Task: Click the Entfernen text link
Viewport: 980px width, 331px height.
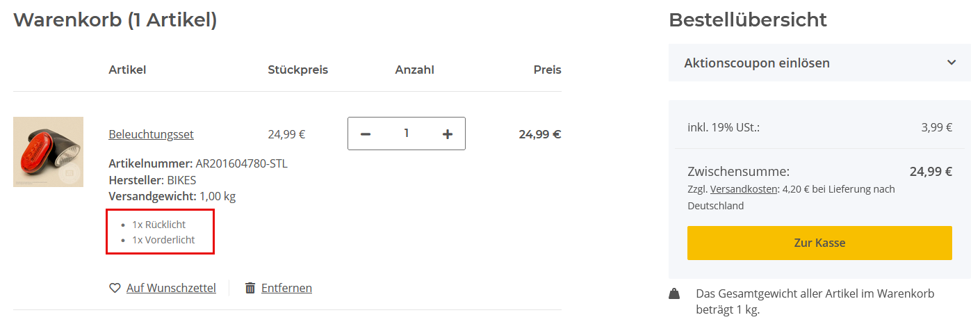Action: click(x=286, y=288)
